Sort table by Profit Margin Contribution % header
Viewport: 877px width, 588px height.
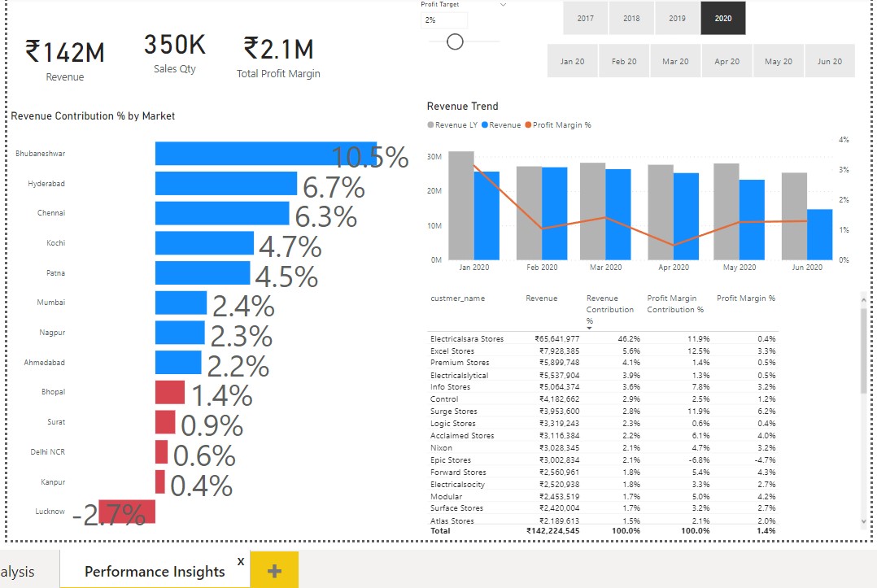point(675,304)
